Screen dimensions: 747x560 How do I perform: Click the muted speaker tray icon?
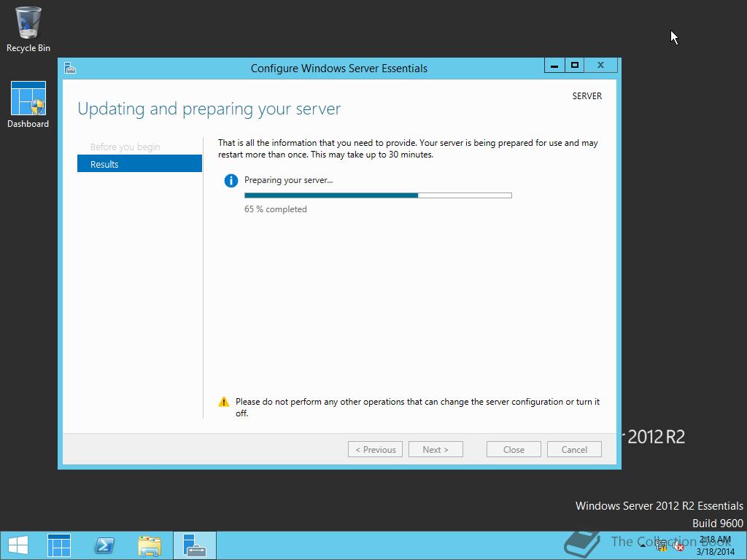click(x=679, y=545)
